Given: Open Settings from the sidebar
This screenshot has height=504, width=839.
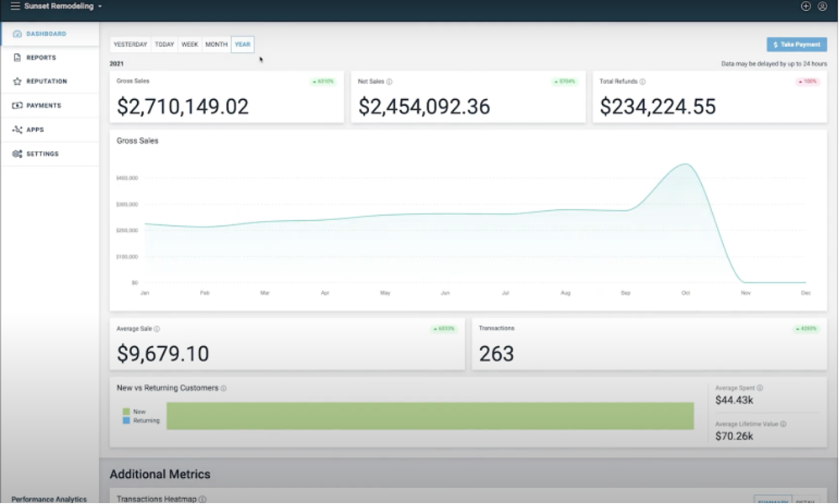Looking at the screenshot, I should tap(38, 154).
